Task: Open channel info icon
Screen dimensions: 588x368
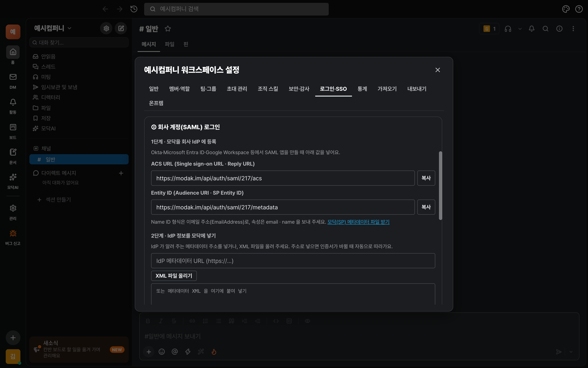Action: [x=559, y=29]
